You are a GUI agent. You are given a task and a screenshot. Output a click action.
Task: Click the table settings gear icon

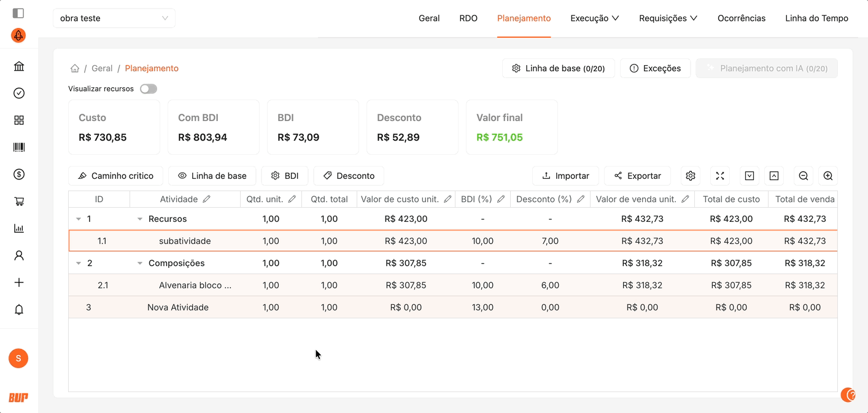(x=691, y=176)
